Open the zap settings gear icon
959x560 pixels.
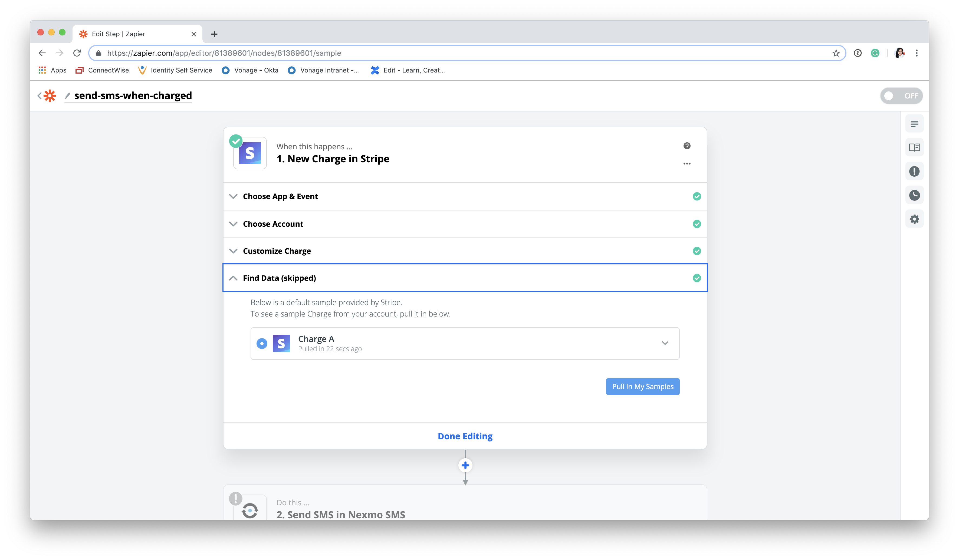point(914,219)
